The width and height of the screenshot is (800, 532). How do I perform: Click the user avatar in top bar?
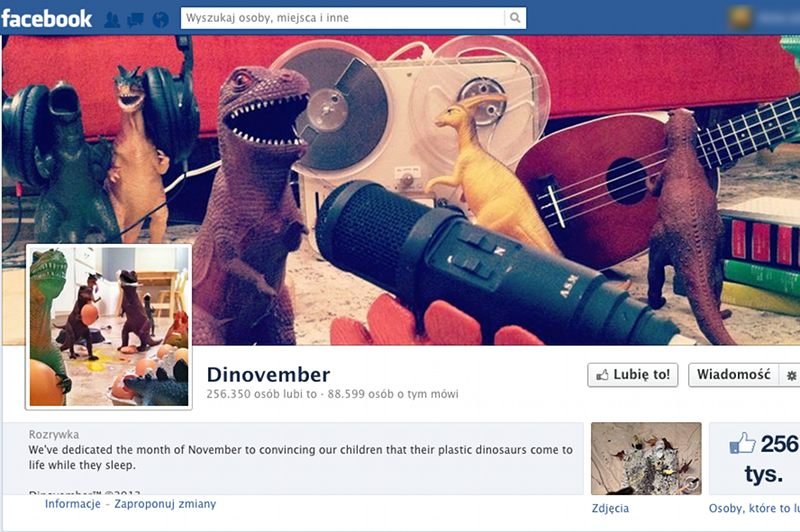741,18
